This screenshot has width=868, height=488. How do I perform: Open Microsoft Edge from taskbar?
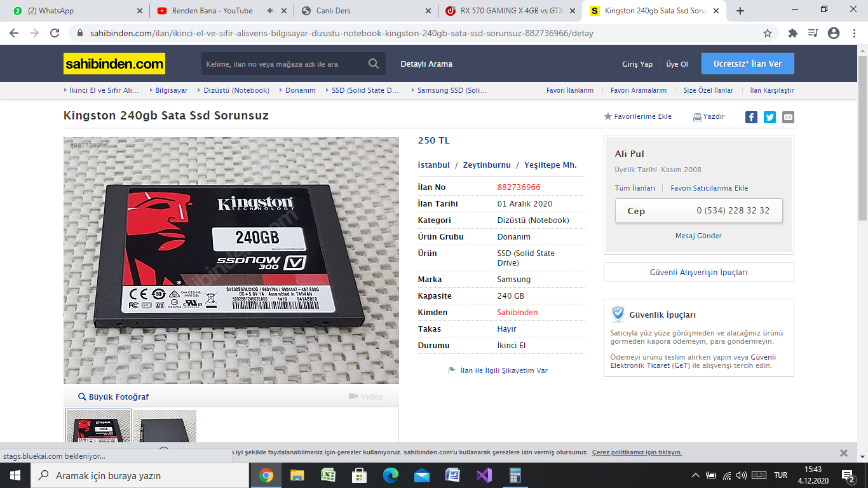390,475
